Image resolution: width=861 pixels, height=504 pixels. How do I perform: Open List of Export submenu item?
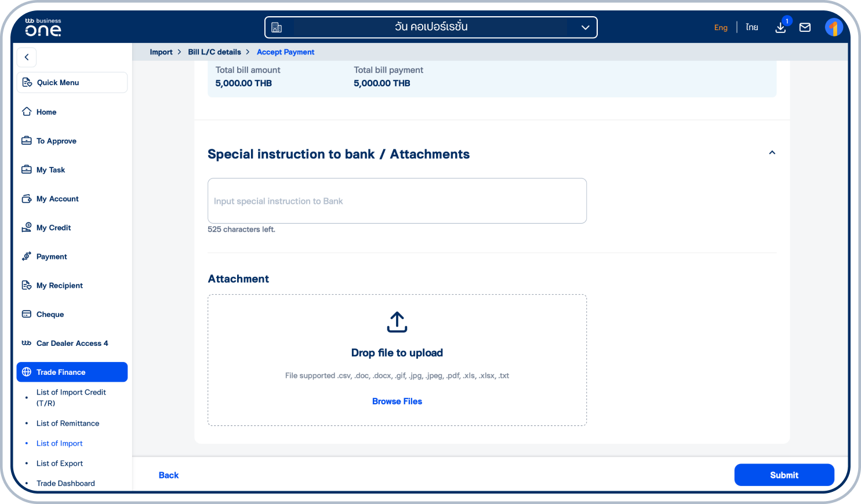pyautogui.click(x=59, y=463)
